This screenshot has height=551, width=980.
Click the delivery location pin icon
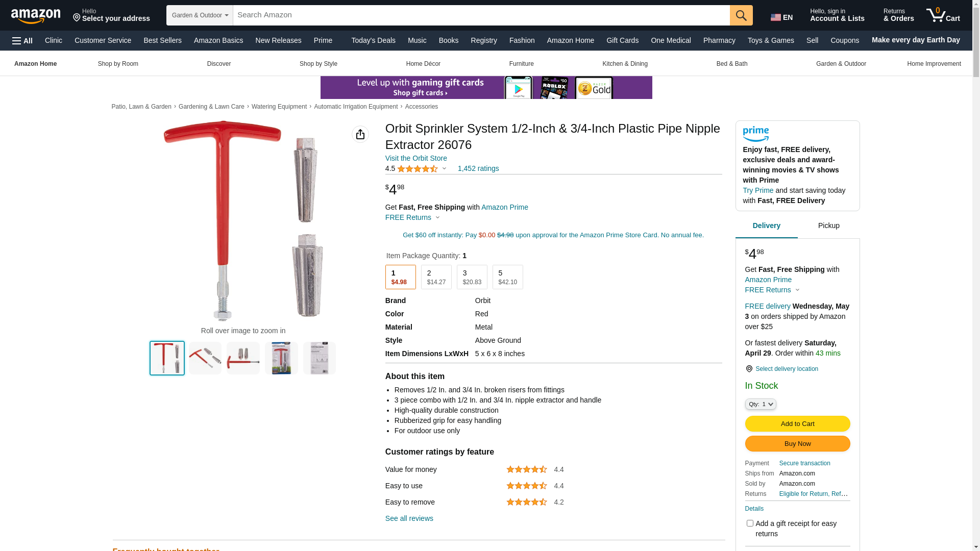click(749, 369)
